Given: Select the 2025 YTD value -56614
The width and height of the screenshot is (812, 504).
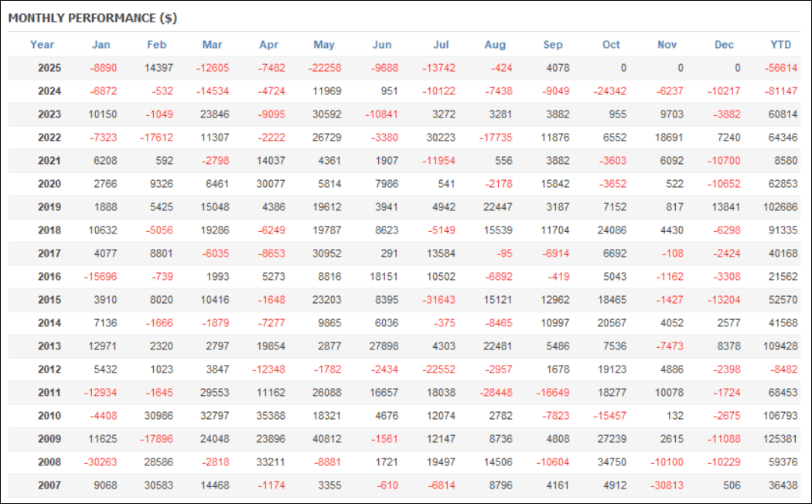Looking at the screenshot, I should [x=782, y=68].
